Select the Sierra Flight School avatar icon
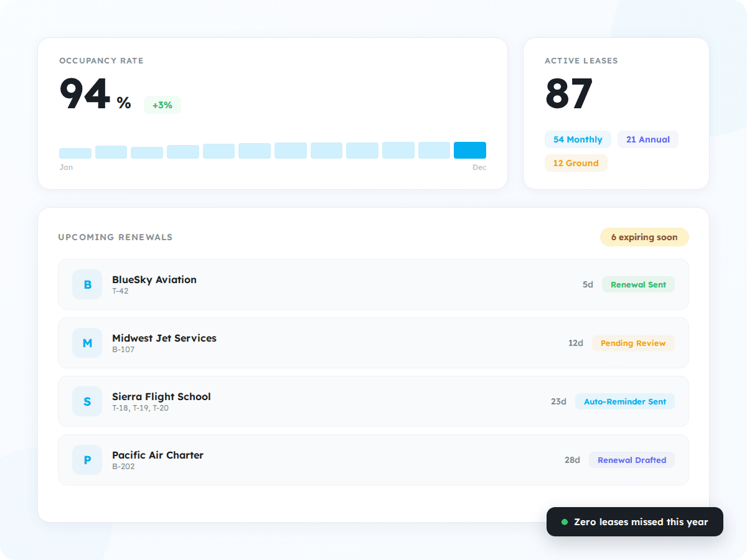This screenshot has height=560, width=747. coord(87,401)
